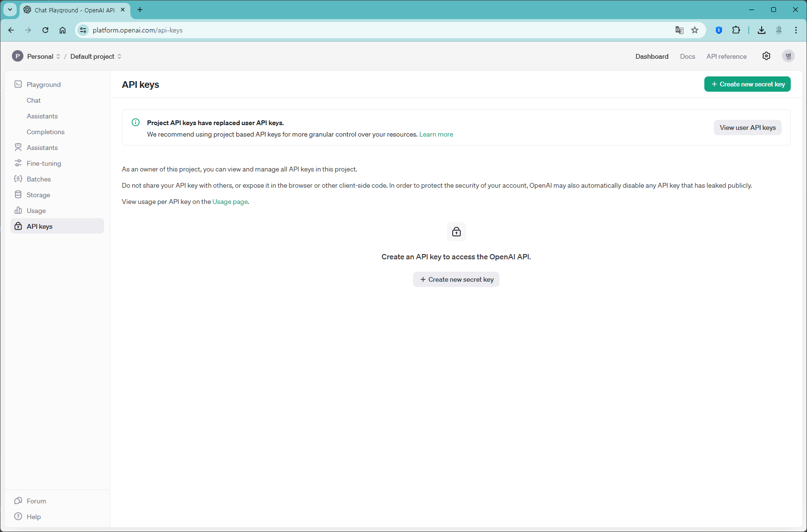Click gray Create new secret key button

(456, 279)
